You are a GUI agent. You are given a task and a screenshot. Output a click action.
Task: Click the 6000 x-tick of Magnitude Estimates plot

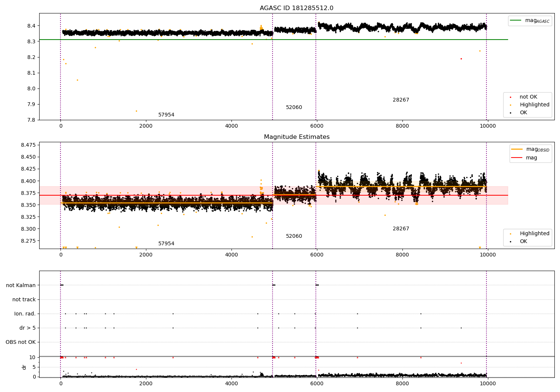(x=317, y=255)
